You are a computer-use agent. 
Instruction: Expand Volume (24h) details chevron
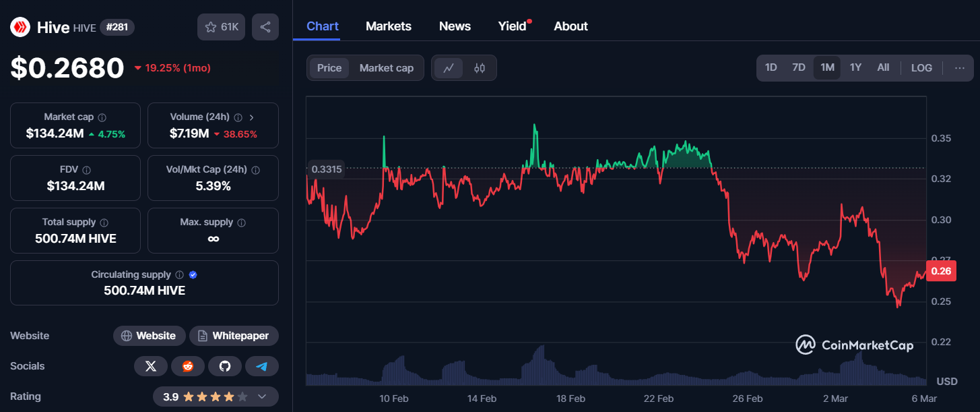tap(251, 117)
